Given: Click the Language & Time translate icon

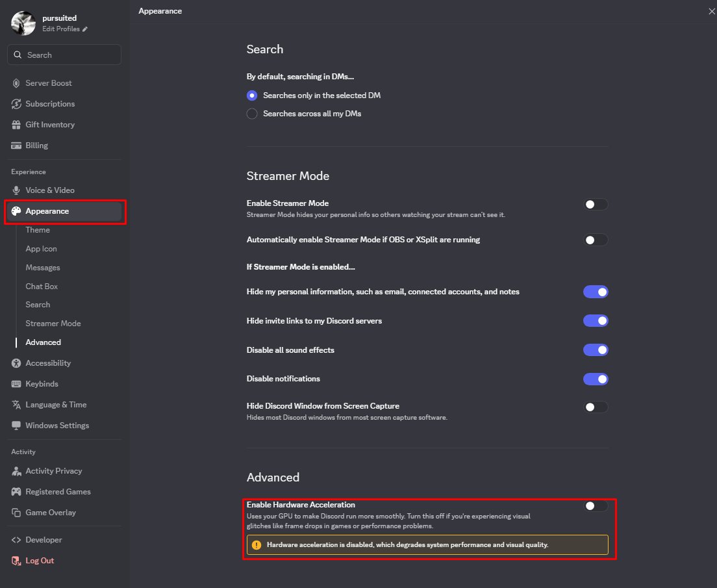Looking at the screenshot, I should [16, 405].
